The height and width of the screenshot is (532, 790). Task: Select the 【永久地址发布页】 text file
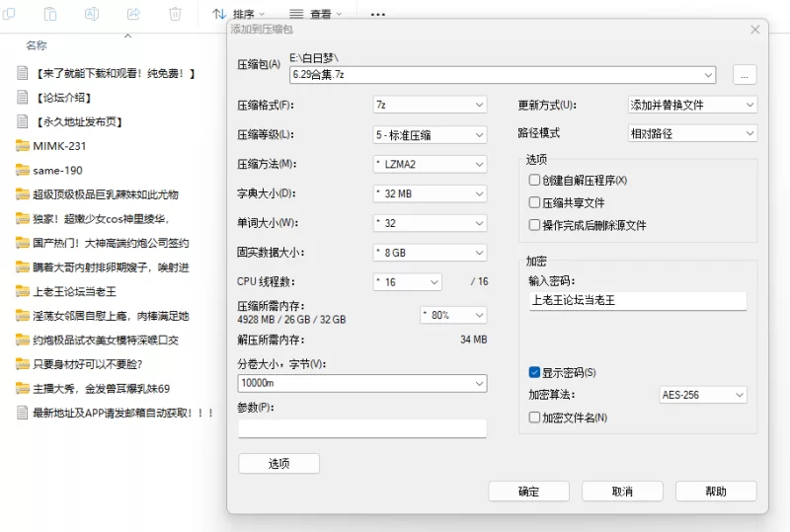[x=70, y=121]
